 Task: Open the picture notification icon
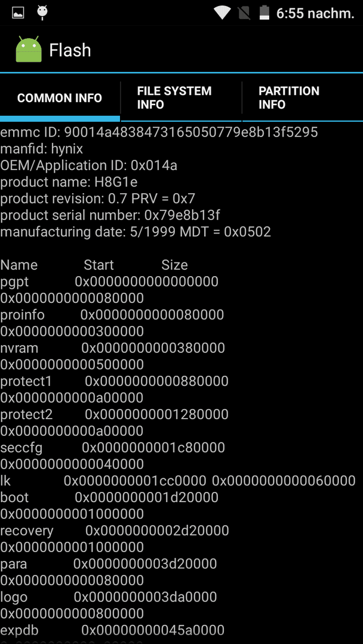(18, 13)
